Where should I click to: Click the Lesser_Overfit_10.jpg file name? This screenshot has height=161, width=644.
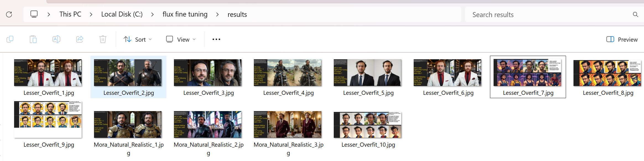368,145
